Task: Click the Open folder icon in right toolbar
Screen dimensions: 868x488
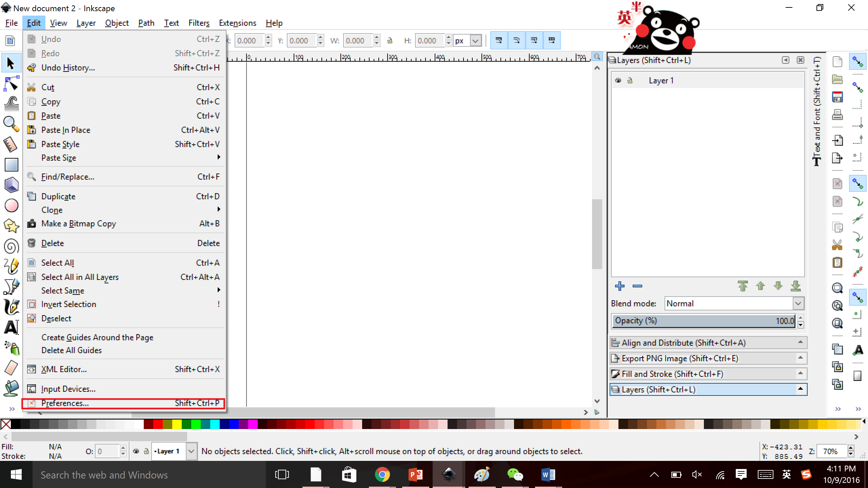Action: point(837,80)
